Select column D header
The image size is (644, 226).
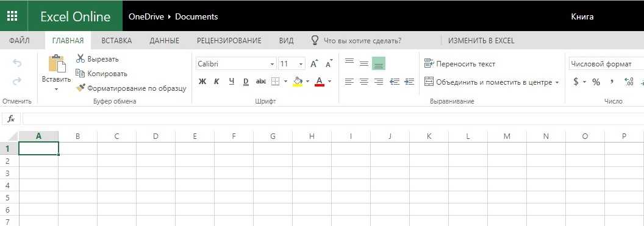pyautogui.click(x=156, y=136)
